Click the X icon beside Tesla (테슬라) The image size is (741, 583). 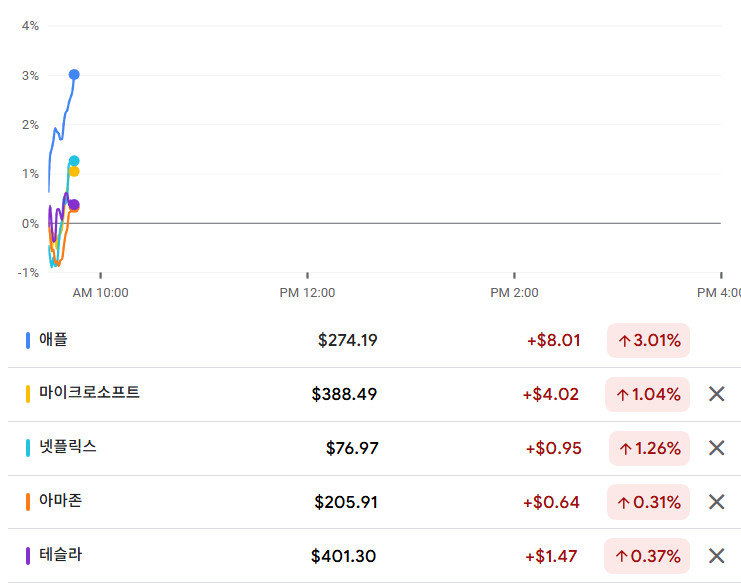click(716, 556)
